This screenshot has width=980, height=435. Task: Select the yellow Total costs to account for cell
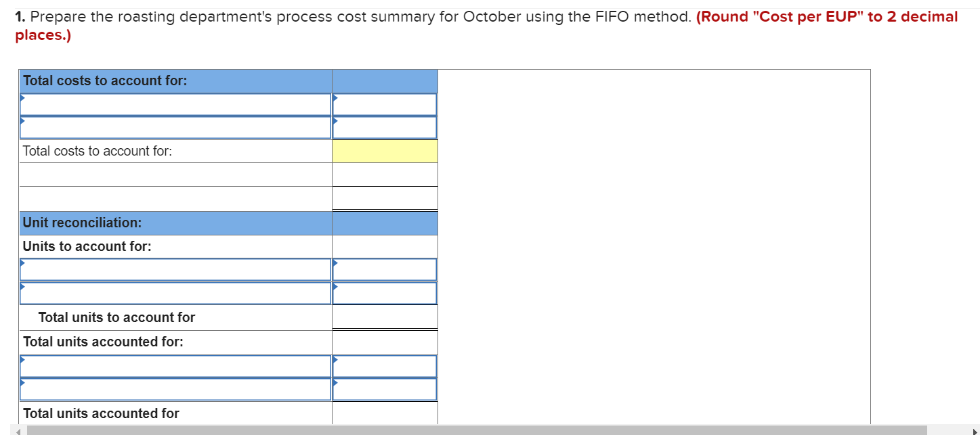tap(383, 151)
